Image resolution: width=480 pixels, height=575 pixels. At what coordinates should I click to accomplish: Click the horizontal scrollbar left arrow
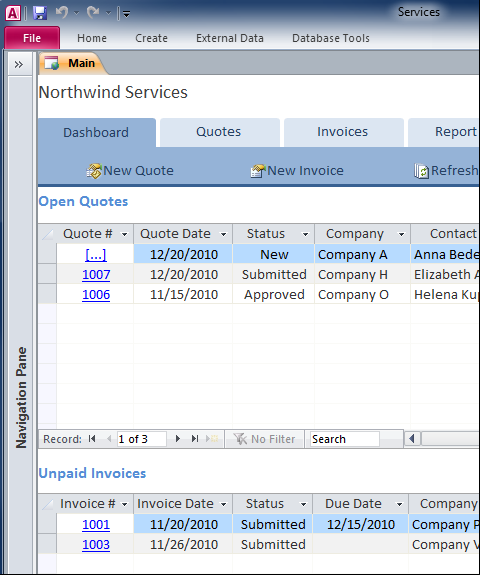tap(412, 439)
